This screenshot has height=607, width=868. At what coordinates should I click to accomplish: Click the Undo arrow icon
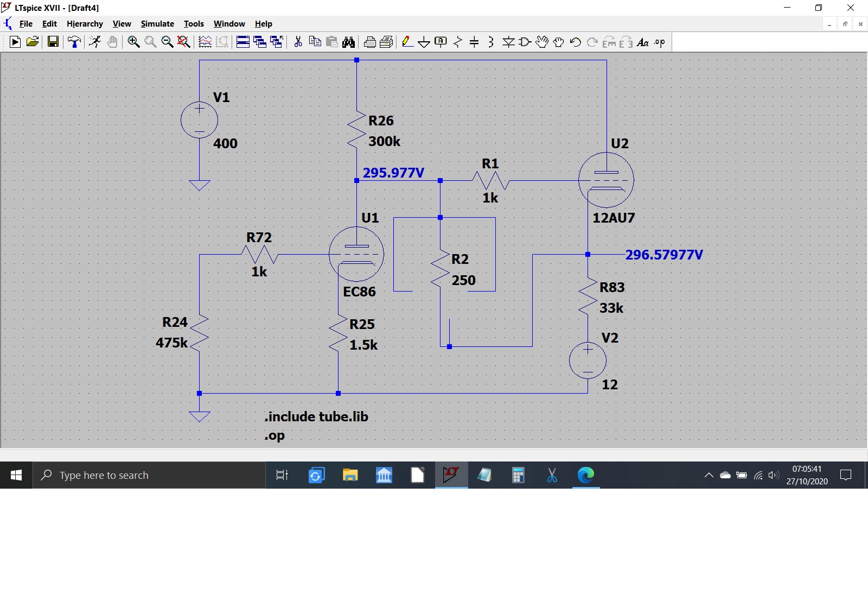coord(576,42)
